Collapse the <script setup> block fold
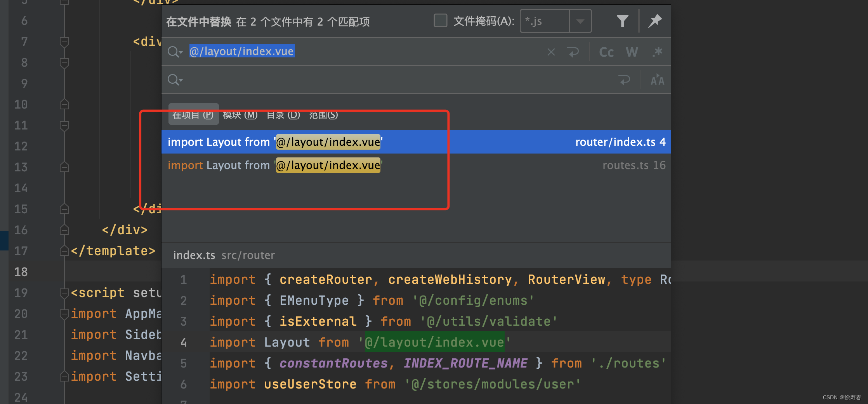868x404 pixels. pos(64,293)
